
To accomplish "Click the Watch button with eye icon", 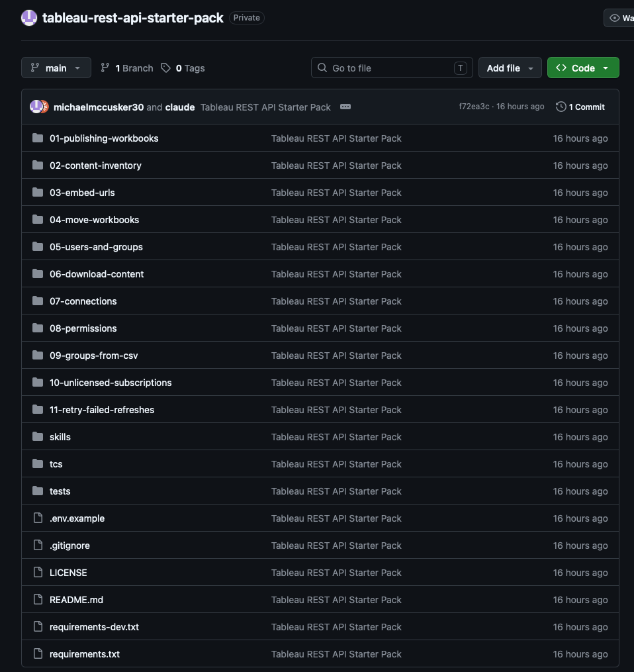I will click(x=619, y=18).
